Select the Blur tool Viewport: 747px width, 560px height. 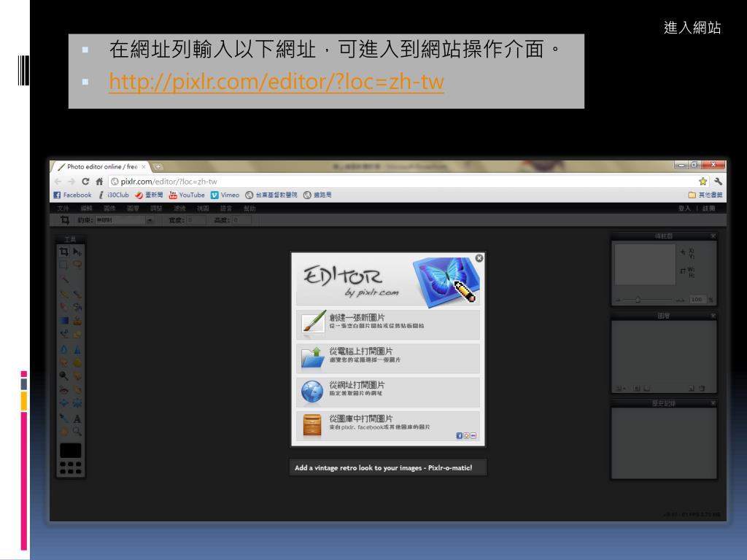[x=64, y=349]
